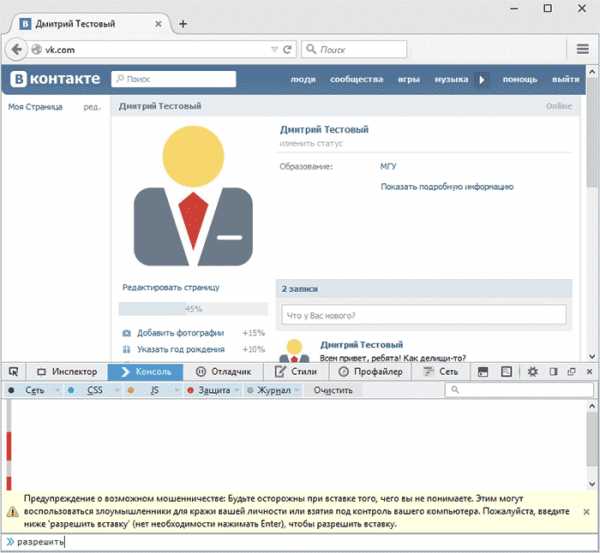Click the 'Что у Вас нового?' input field

(423, 315)
